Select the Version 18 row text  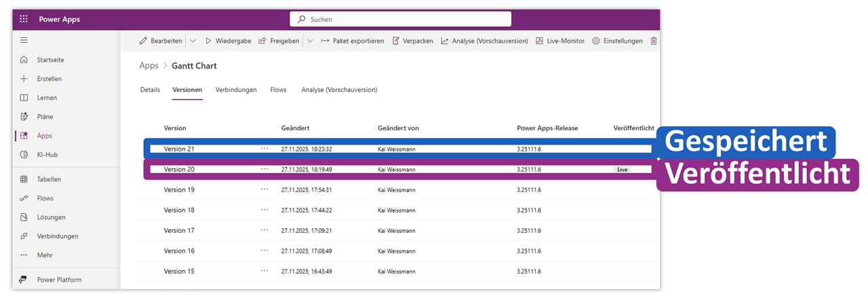[179, 210]
